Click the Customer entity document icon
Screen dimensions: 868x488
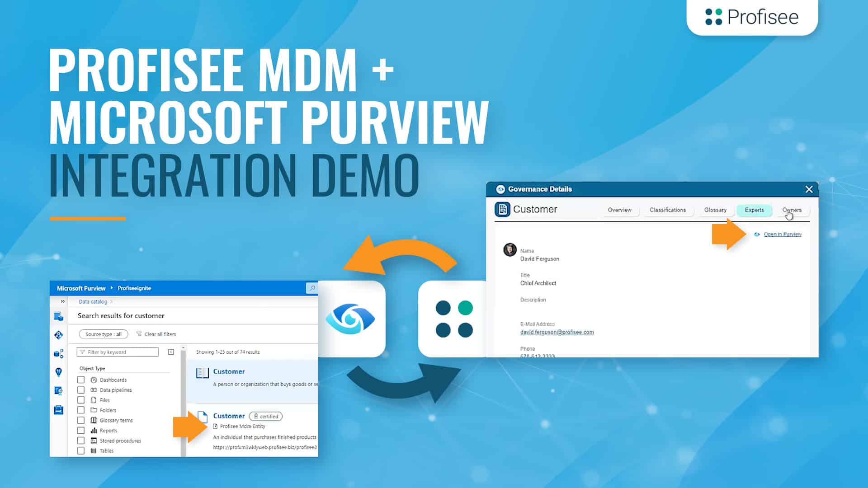(502, 209)
